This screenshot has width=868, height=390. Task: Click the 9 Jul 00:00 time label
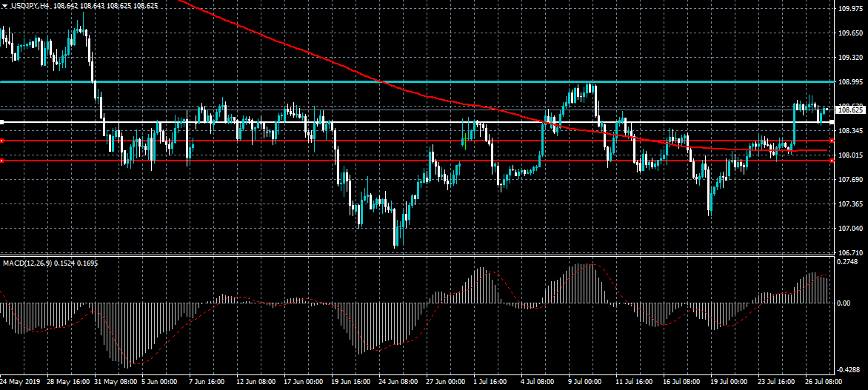click(x=586, y=383)
